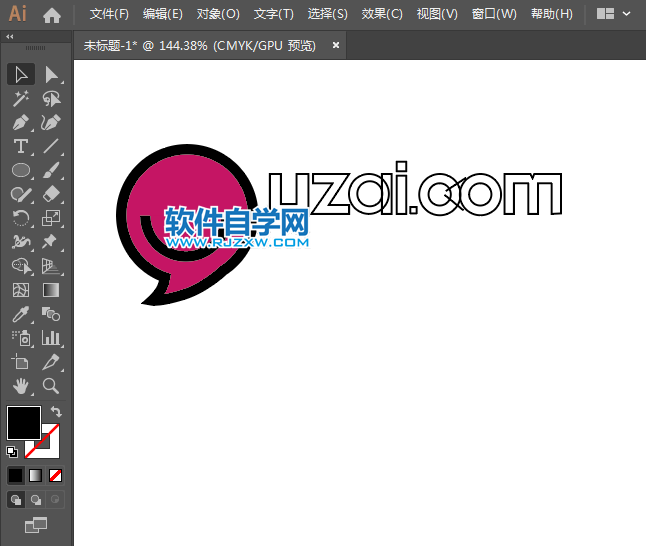Select the Selection tool (black arrow)
646x546 pixels.
point(21,75)
